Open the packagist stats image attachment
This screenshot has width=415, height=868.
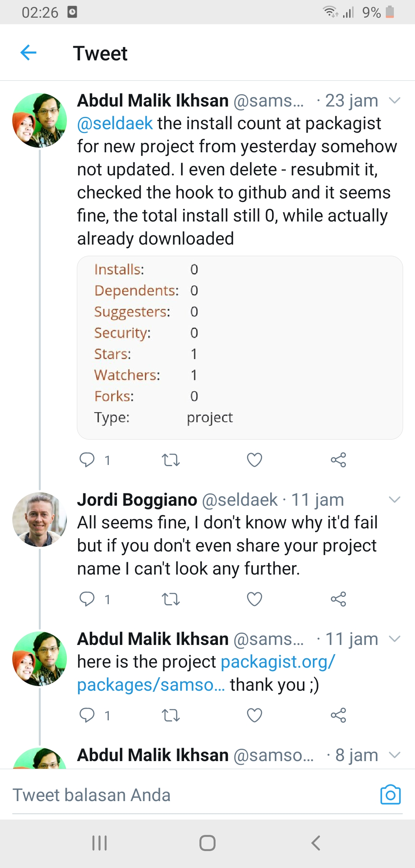pos(240,348)
